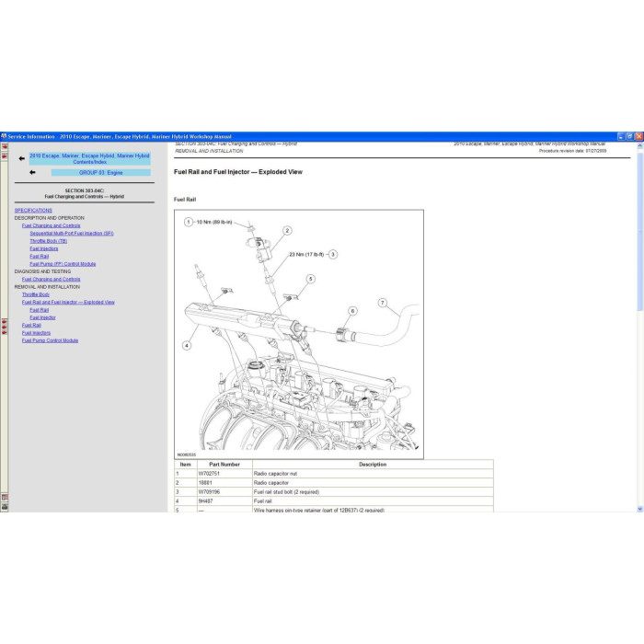Click the 'Fuel Rail and Fuel Injector — Exploded View' heading
644x644 pixels.
237,172
